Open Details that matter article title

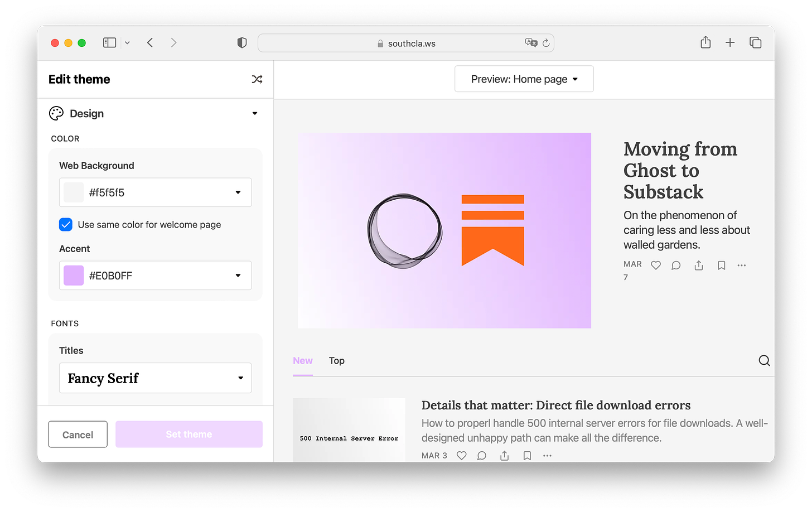(x=556, y=405)
